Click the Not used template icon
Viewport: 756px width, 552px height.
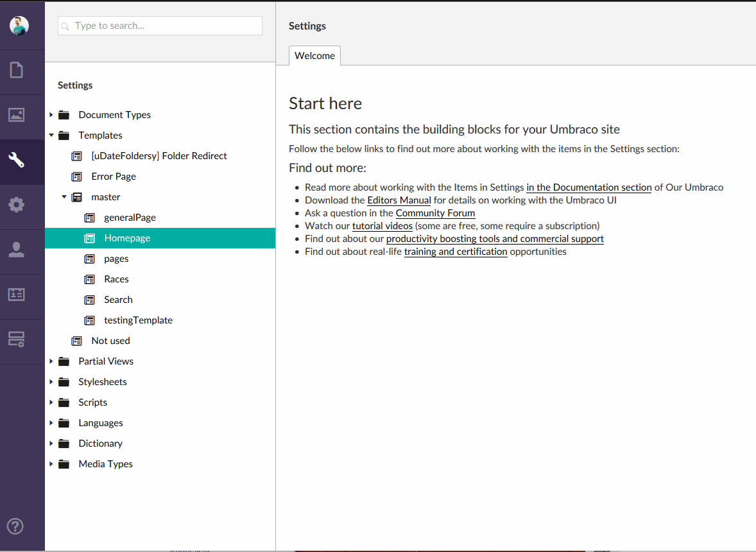[76, 341]
